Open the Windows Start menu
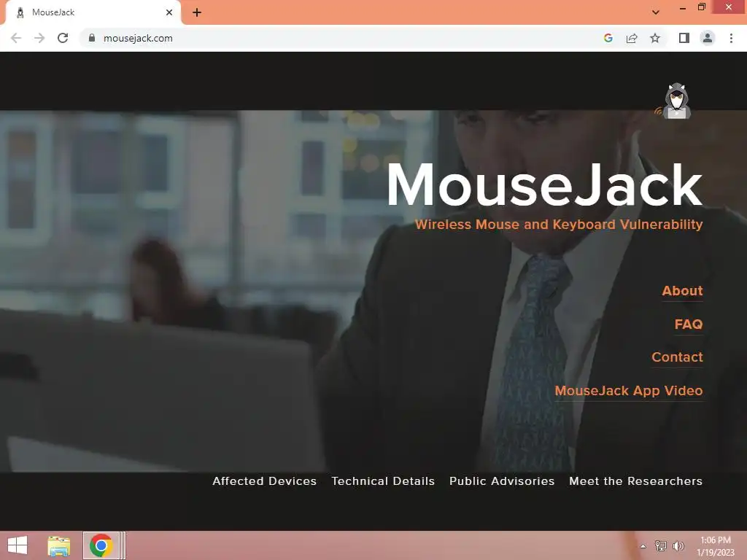Image resolution: width=747 pixels, height=560 pixels. pos(18,545)
